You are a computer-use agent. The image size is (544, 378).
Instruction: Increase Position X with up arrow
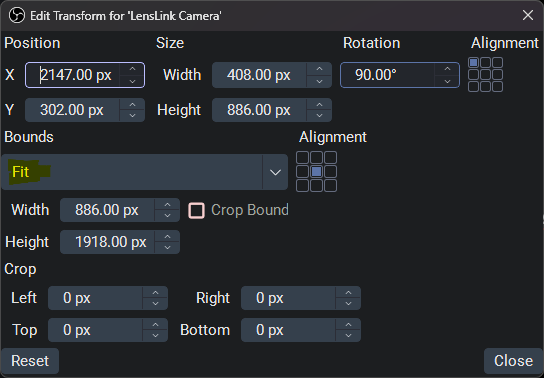(x=132, y=69)
